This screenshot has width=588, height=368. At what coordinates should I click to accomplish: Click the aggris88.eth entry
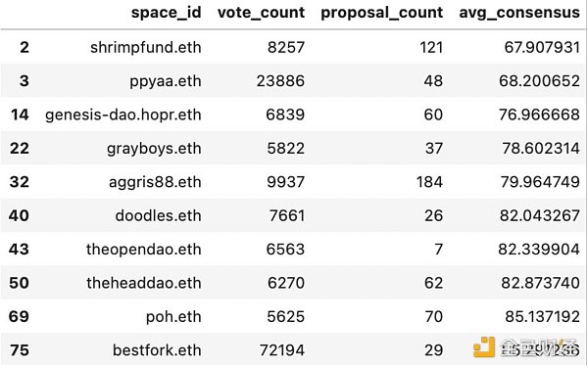[x=155, y=182]
